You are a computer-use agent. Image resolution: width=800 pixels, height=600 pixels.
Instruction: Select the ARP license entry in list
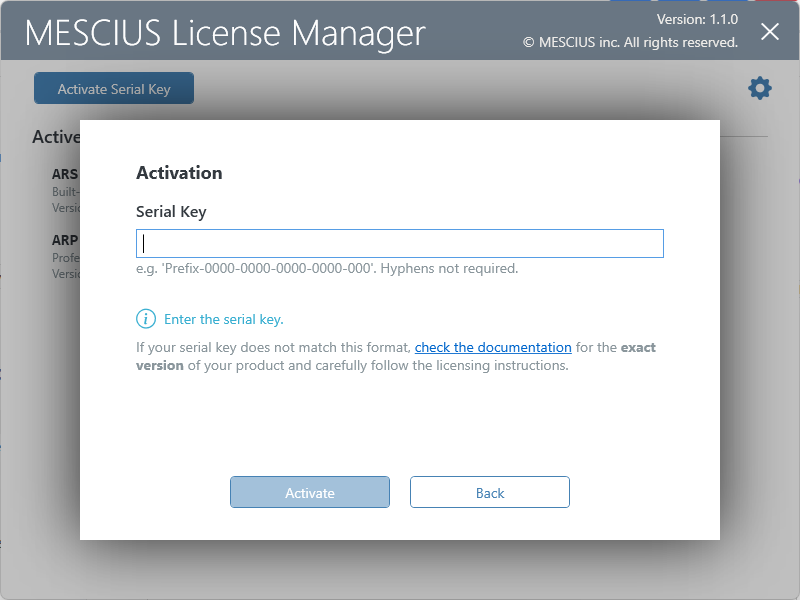65,240
